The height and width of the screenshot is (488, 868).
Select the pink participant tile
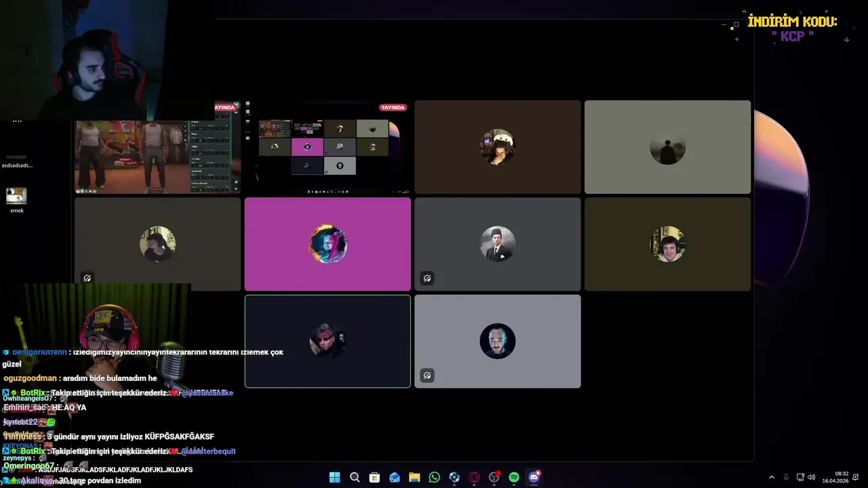[x=328, y=244]
